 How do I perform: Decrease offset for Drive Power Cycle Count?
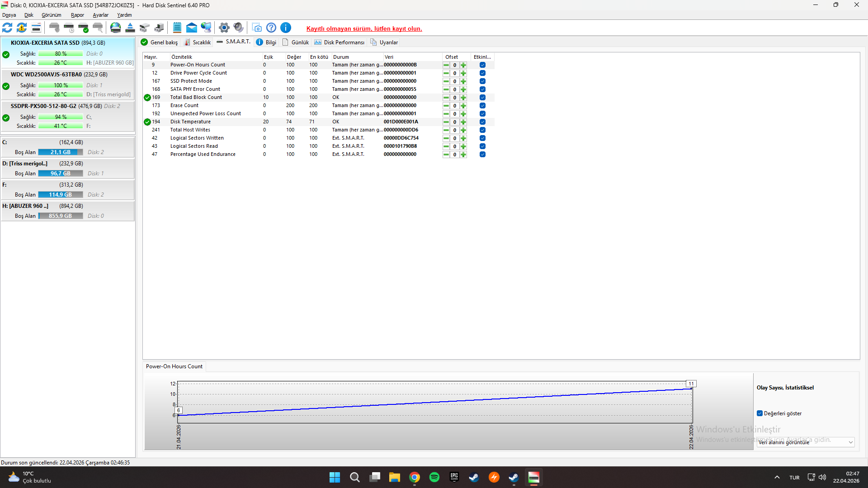[446, 73]
